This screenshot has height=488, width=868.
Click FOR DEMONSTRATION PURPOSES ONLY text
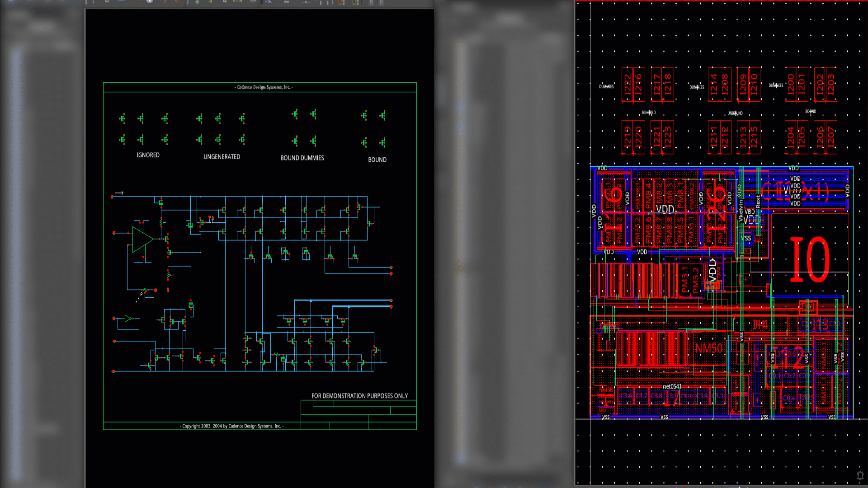359,396
